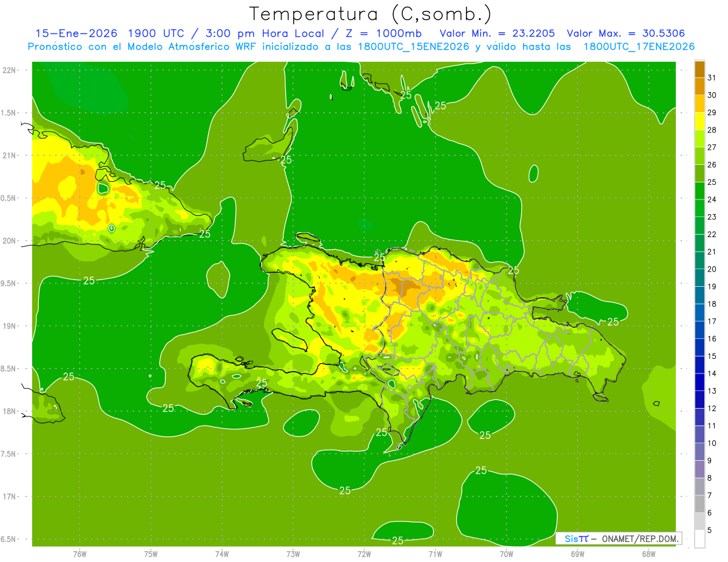
Task: Click the '31' color bar label
Action: 712,78
